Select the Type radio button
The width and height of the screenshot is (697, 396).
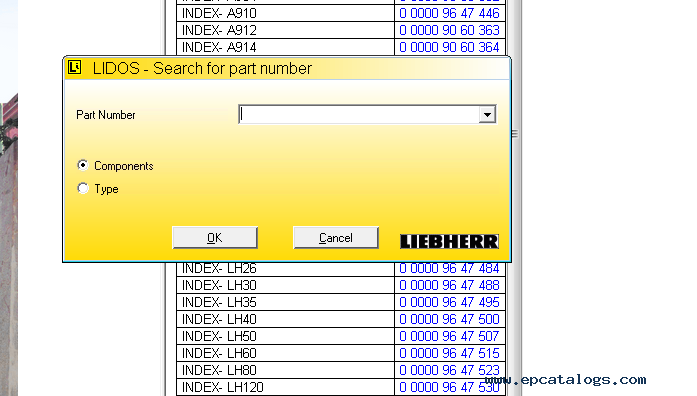(x=83, y=188)
